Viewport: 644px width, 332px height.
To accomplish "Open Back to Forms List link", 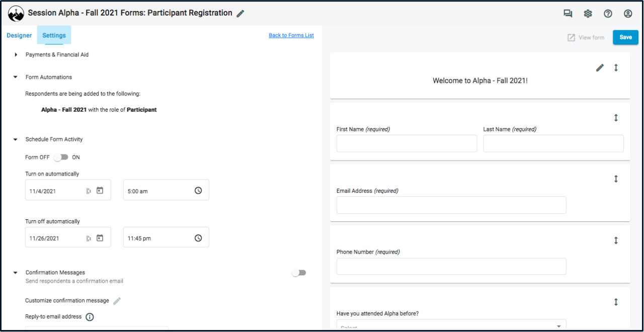I will tap(292, 35).
